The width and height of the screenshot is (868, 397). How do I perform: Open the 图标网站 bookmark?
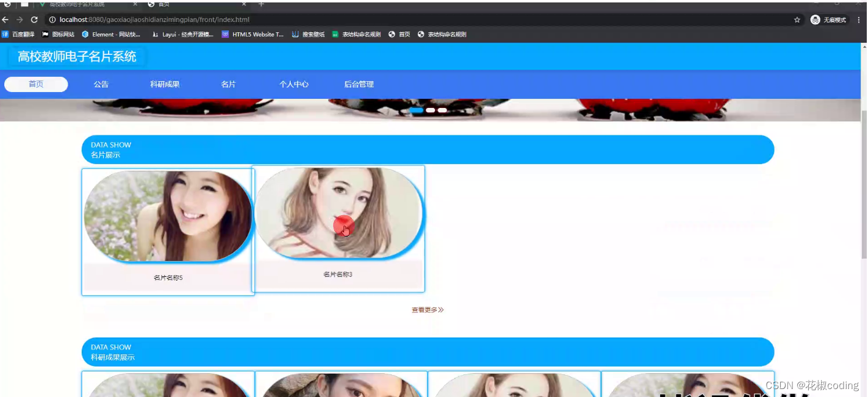coord(58,35)
